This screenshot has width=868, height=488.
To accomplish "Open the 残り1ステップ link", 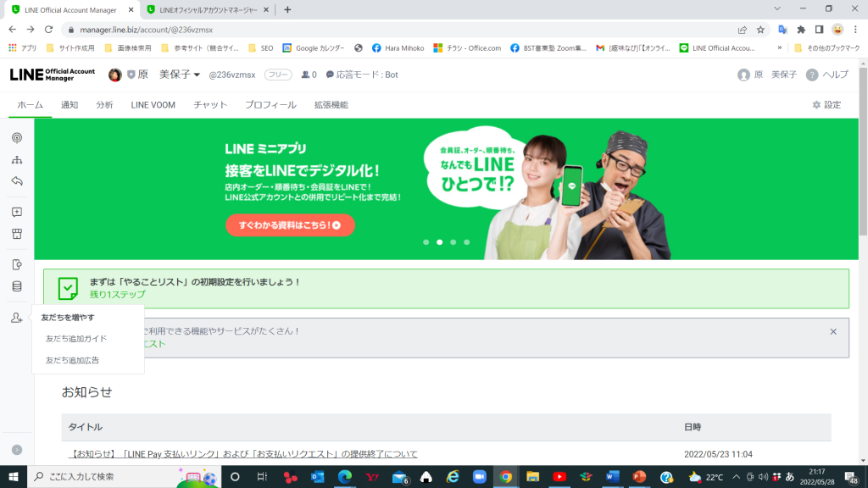I will (117, 294).
